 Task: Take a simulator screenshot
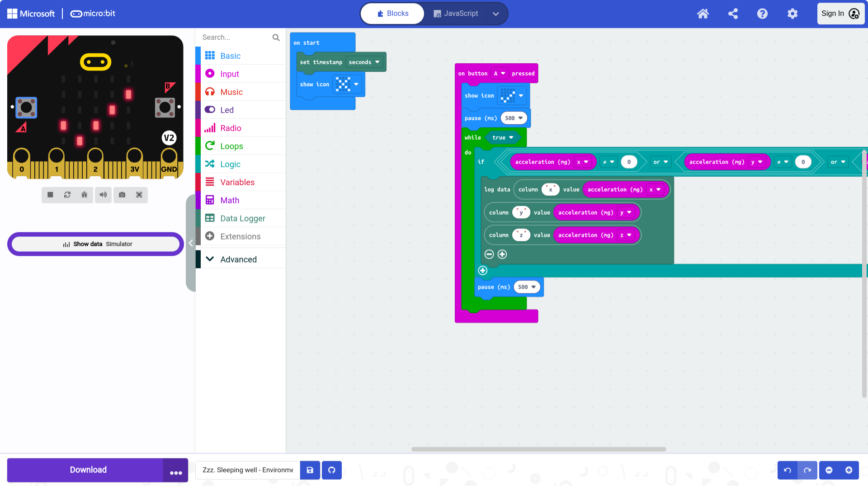[x=122, y=195]
